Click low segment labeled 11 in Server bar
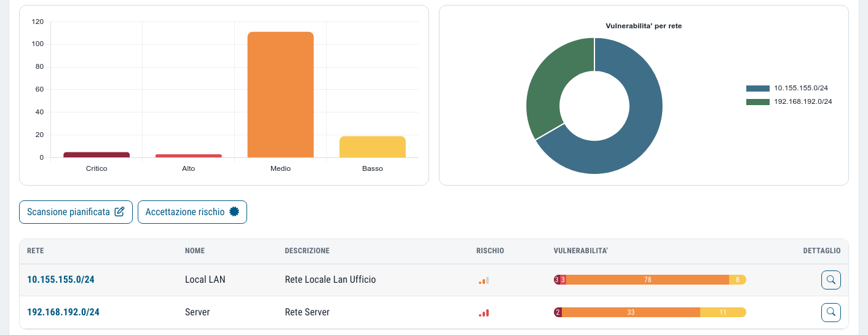 click(x=723, y=312)
